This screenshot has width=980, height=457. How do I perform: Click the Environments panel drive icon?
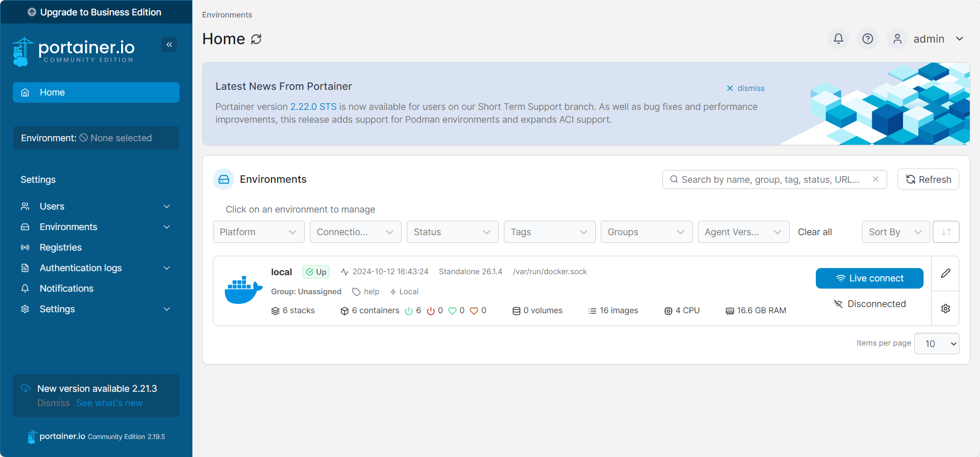click(x=224, y=179)
